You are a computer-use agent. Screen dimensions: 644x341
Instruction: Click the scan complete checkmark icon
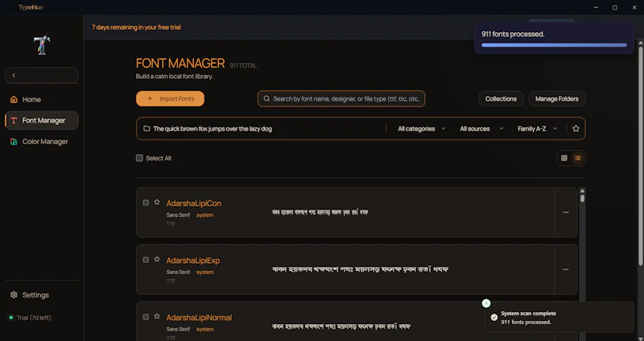[x=494, y=317]
